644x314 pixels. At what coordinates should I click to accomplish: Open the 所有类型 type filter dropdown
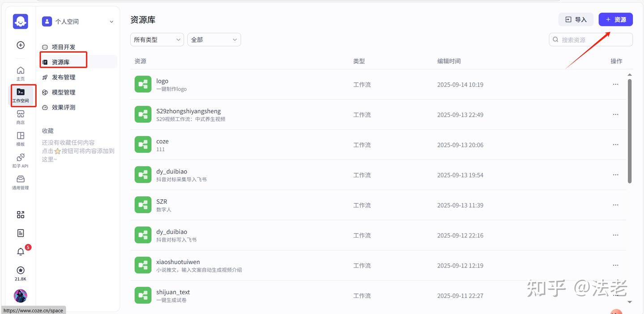157,40
